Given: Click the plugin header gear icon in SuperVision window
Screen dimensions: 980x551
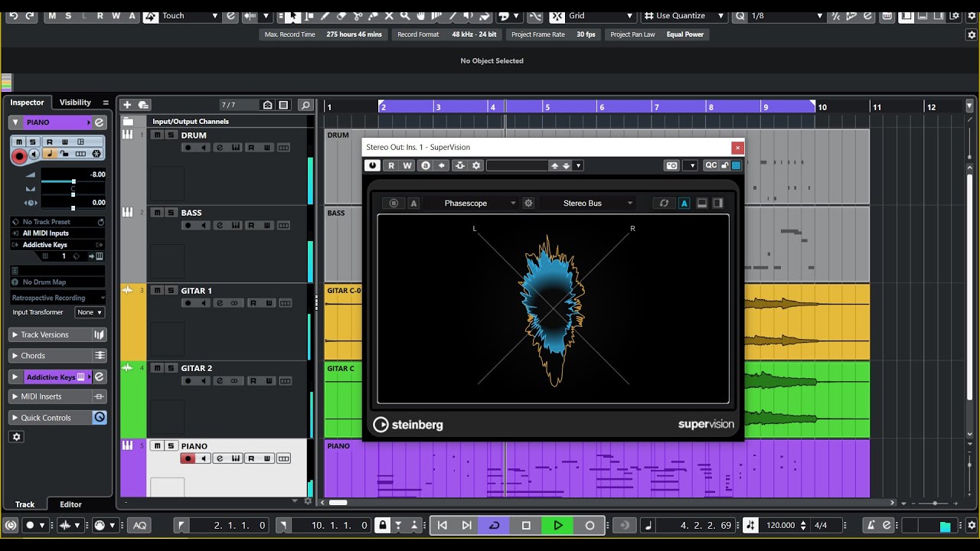Looking at the screenshot, I should [x=476, y=165].
